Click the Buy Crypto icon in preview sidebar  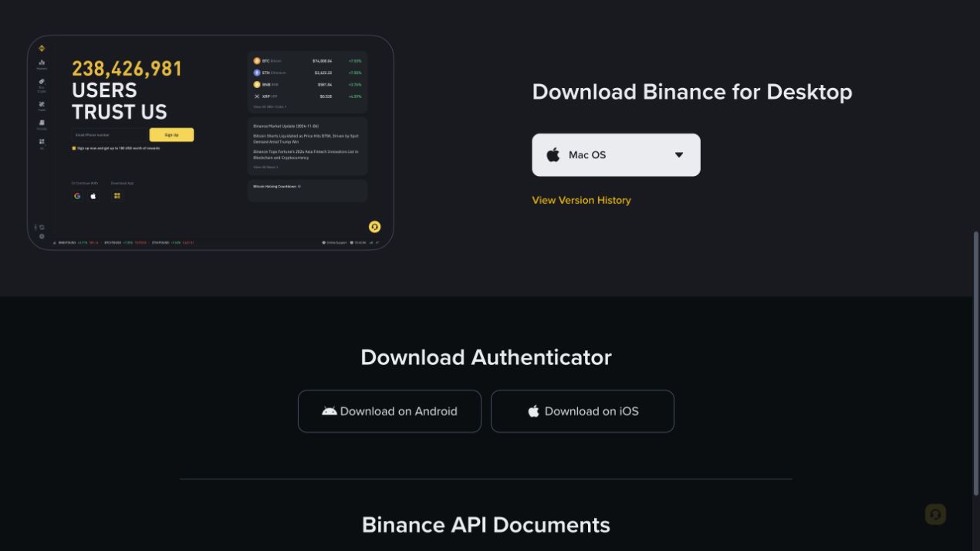[x=42, y=81]
